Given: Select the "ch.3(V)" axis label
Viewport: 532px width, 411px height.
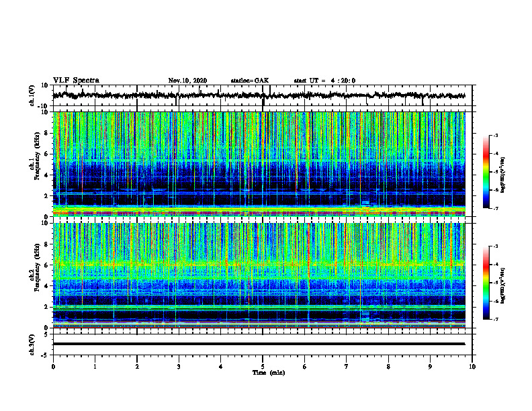Looking at the screenshot, I should (32, 345).
